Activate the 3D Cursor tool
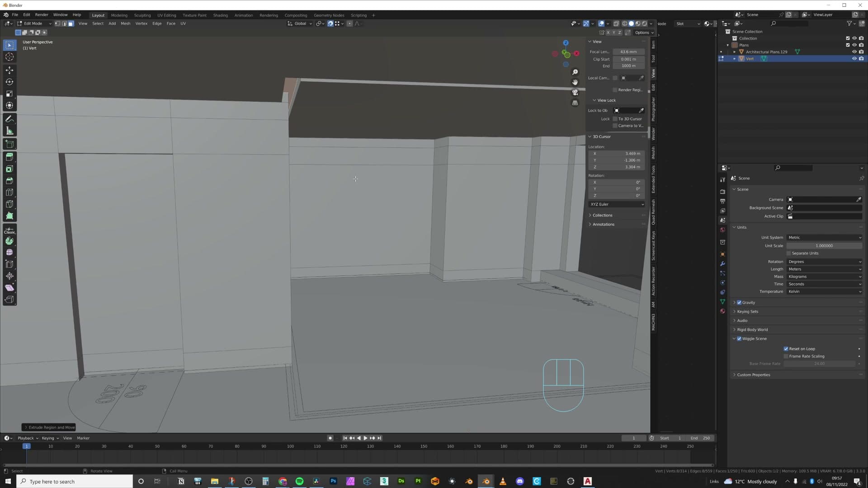Viewport: 868px width, 488px height. pos(9,57)
